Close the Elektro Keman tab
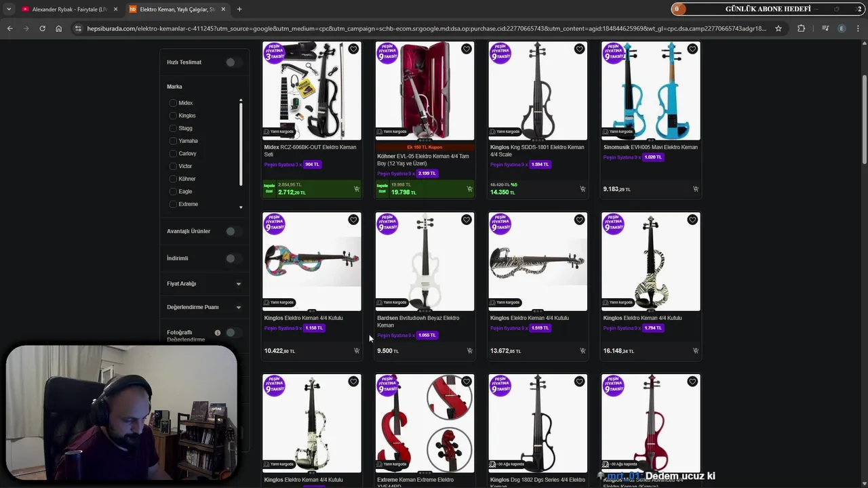868x488 pixels. (223, 9)
